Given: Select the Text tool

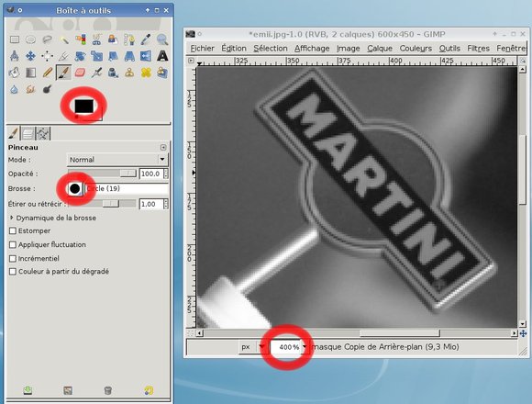Looking at the screenshot, I should click(162, 56).
